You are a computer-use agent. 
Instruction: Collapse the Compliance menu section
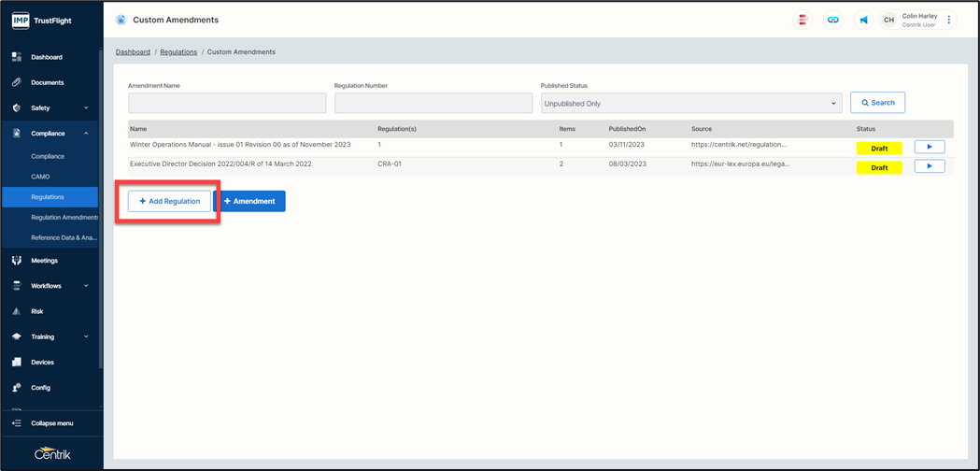(86, 134)
